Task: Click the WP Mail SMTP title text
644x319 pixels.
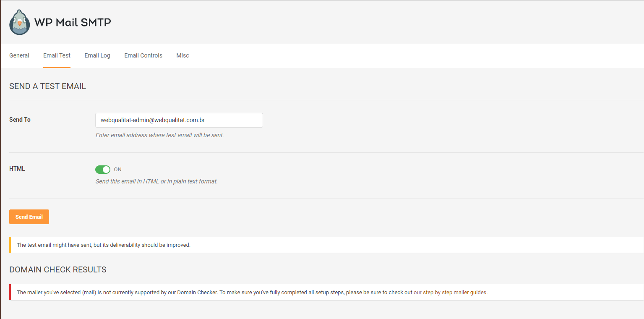Action: click(73, 22)
